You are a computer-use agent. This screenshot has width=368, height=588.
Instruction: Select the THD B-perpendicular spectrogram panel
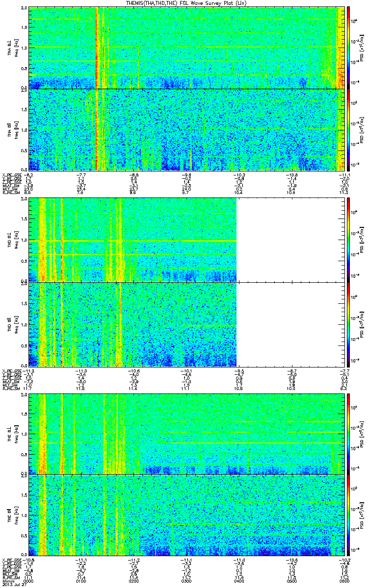[x=186, y=240]
